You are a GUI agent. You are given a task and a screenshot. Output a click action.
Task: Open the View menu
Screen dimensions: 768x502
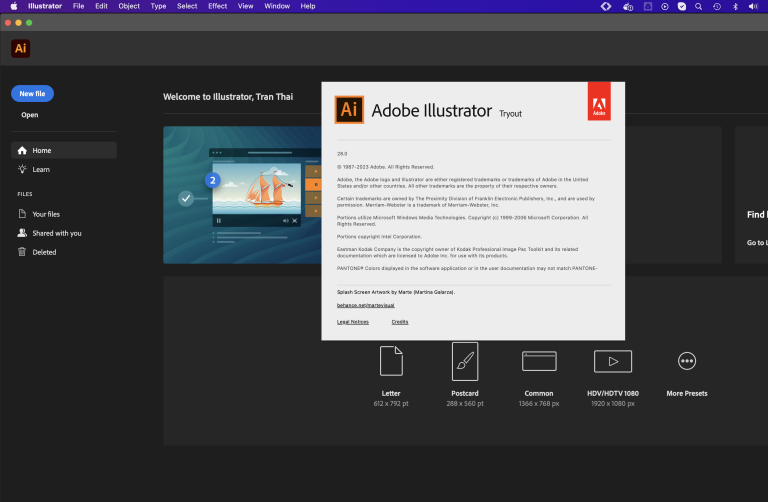(x=245, y=6)
